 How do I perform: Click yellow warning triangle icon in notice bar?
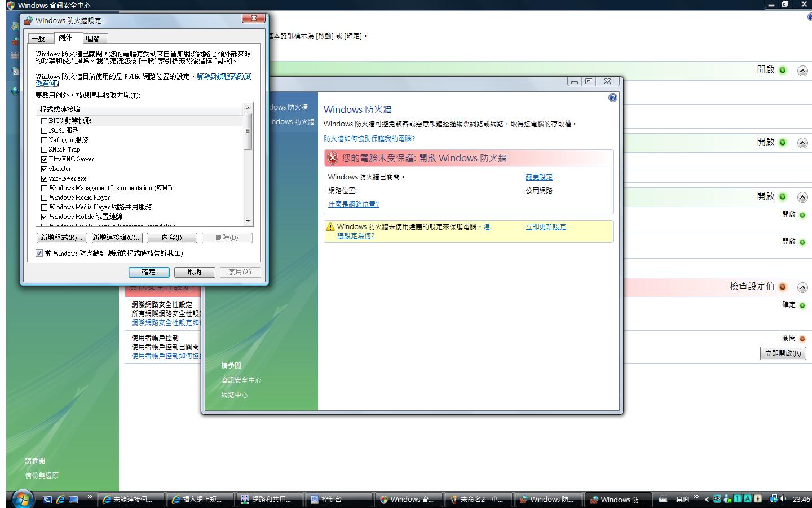330,227
